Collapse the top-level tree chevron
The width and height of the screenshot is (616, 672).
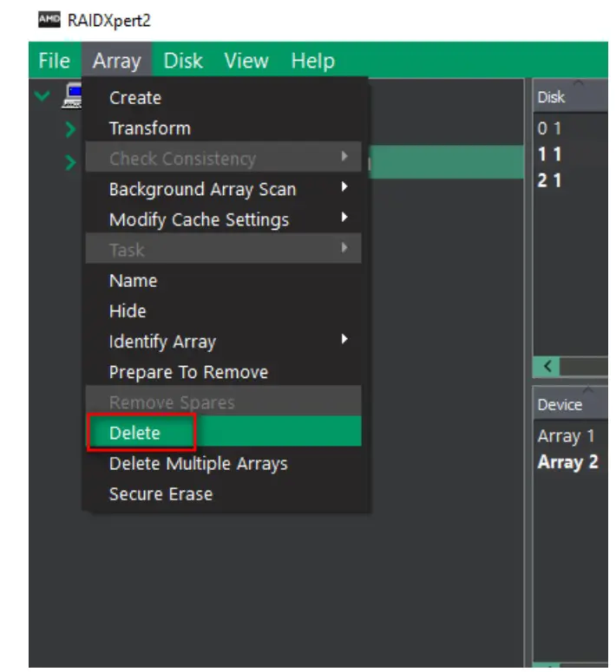point(42,95)
